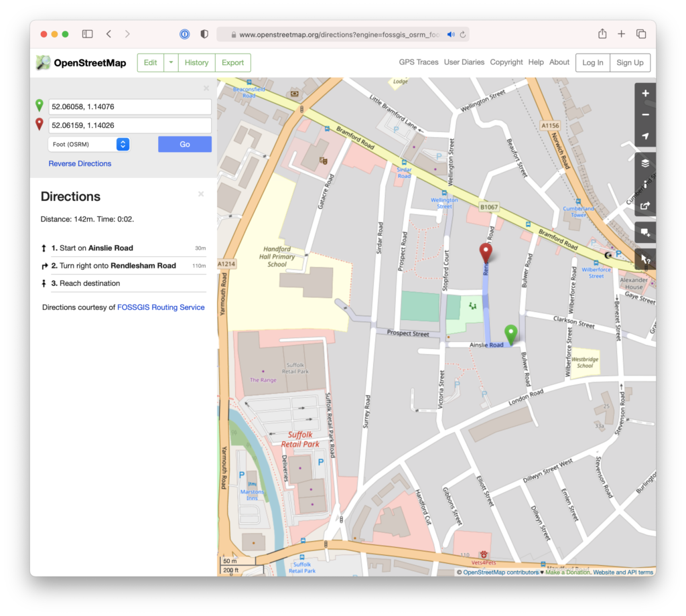
Task: Activate the Query features tool
Action: click(645, 259)
